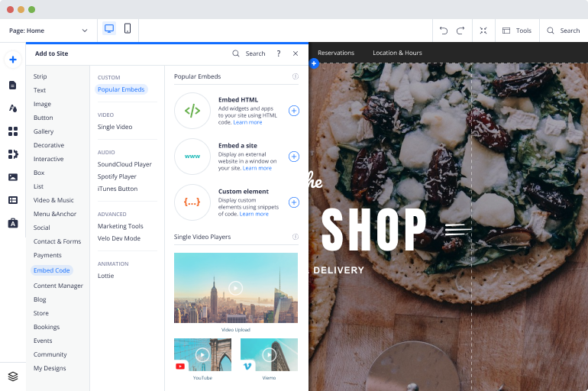Switch to mobile view icon
The height and width of the screenshot is (391, 588).
pyautogui.click(x=128, y=29)
